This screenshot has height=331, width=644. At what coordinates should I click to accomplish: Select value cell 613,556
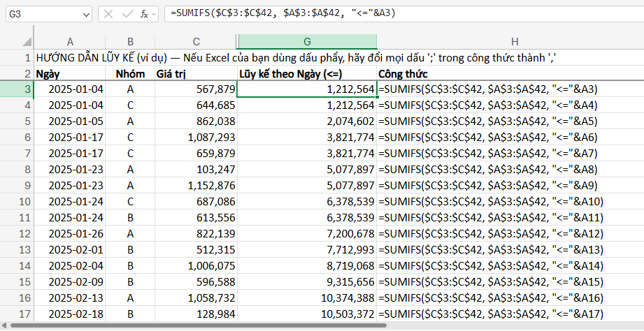point(196,217)
